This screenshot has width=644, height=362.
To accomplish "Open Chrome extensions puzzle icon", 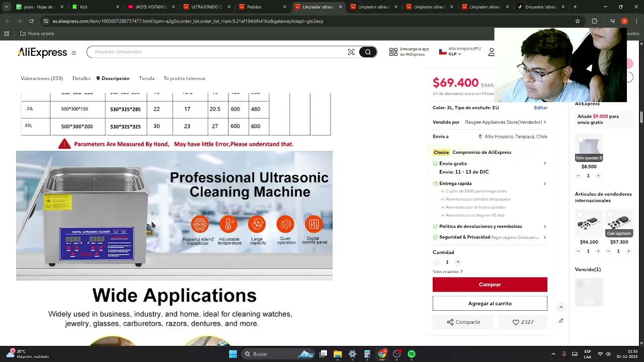I will tap(594, 21).
